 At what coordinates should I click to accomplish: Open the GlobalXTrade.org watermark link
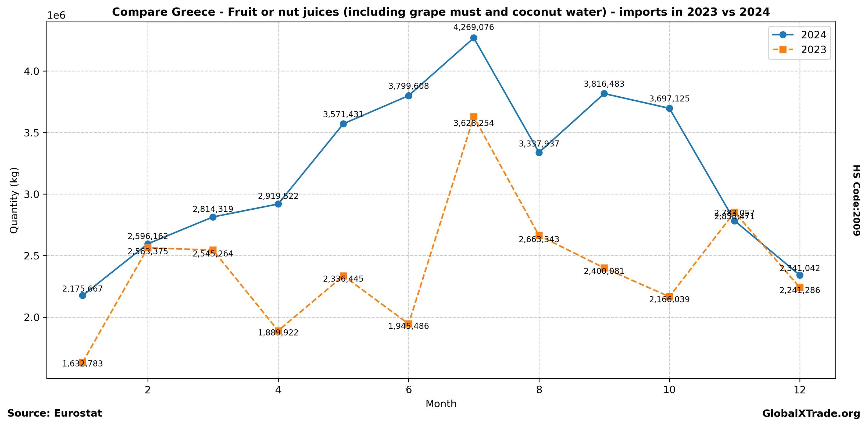(x=811, y=414)
